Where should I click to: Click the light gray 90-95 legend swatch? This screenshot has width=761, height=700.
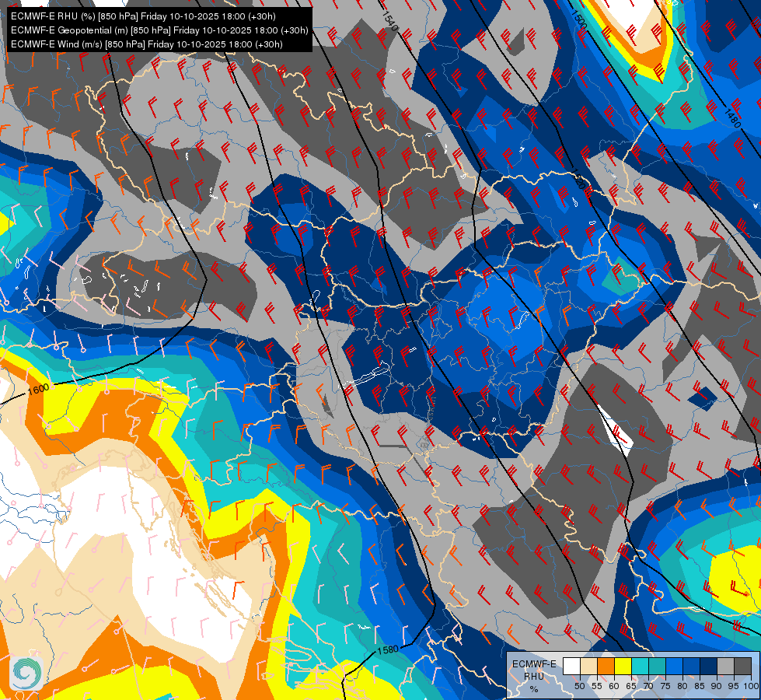[726, 667]
